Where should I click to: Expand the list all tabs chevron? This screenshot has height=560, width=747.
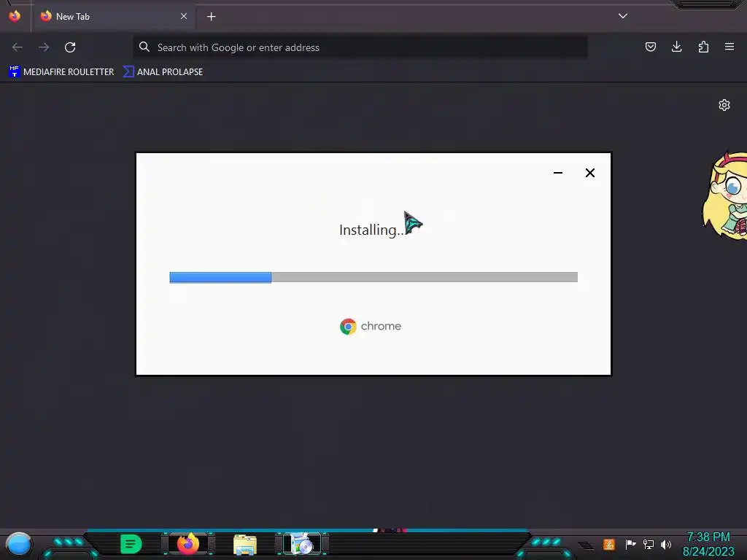623,16
